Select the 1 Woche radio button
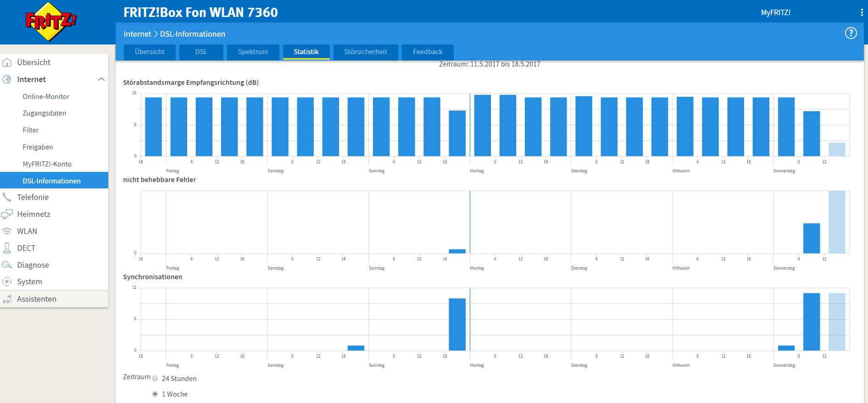 [155, 394]
